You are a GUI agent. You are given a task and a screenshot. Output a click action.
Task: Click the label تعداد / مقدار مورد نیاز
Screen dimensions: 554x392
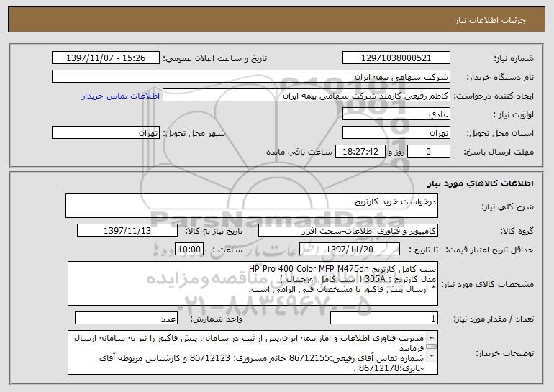click(x=494, y=319)
